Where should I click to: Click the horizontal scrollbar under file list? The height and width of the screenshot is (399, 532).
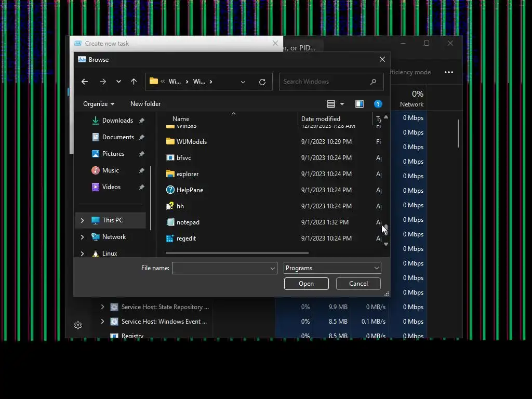pyautogui.click(x=237, y=253)
